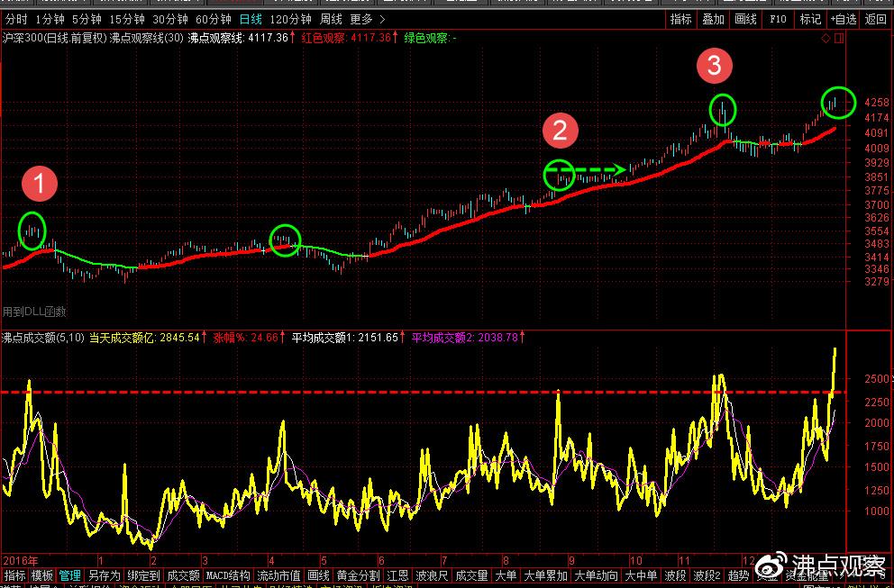Viewport: 894px width, 588px height.
Task: Click the numbered marker 2 annotation
Action: (560, 131)
